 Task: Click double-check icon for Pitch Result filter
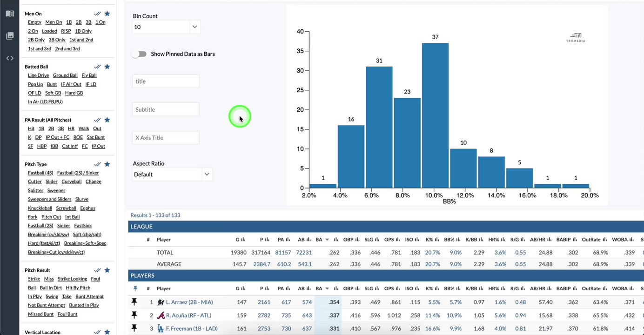97,270
